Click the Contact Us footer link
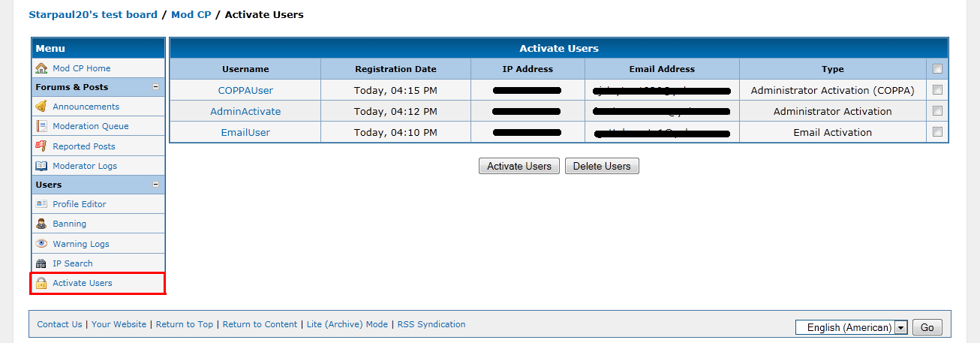 (x=59, y=324)
